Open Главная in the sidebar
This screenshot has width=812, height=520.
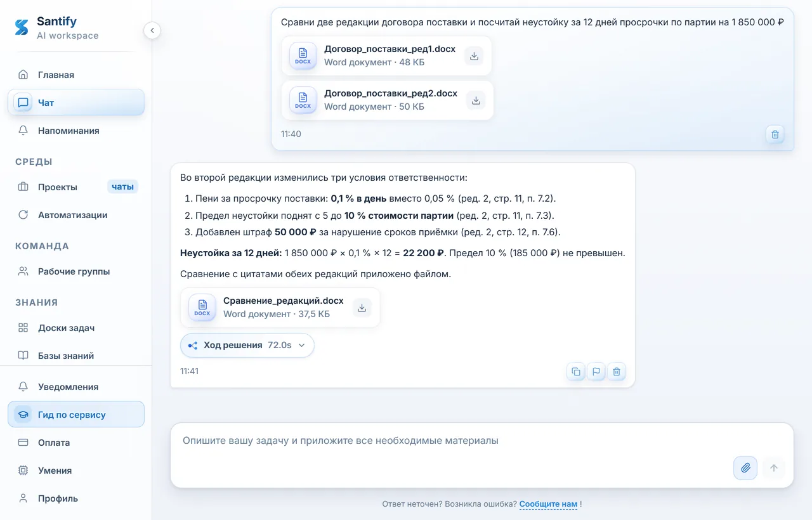(x=76, y=75)
